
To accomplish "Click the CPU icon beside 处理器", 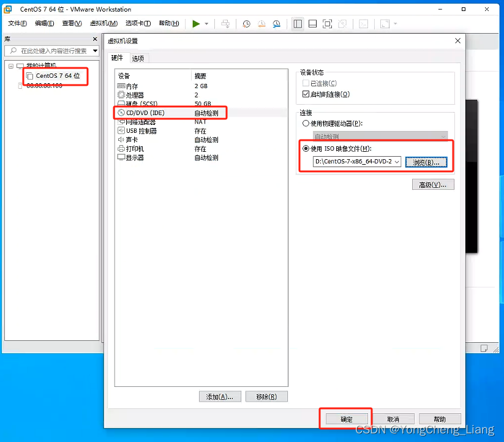I will tap(121, 95).
